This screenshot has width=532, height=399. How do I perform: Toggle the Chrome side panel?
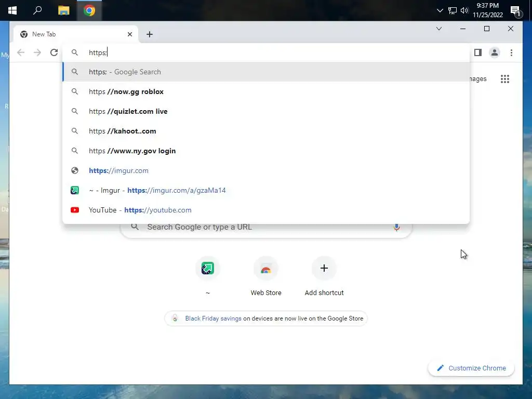pos(478,52)
